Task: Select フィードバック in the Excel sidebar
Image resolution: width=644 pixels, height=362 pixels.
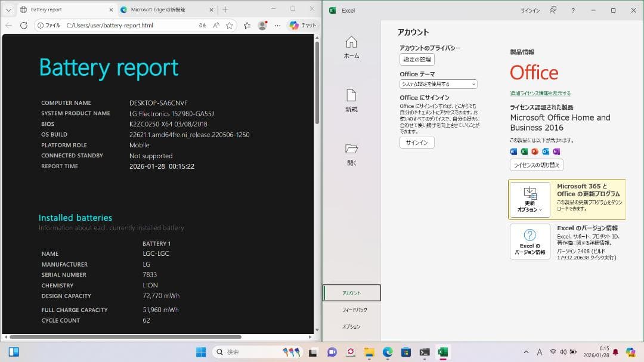Action: [x=351, y=310]
